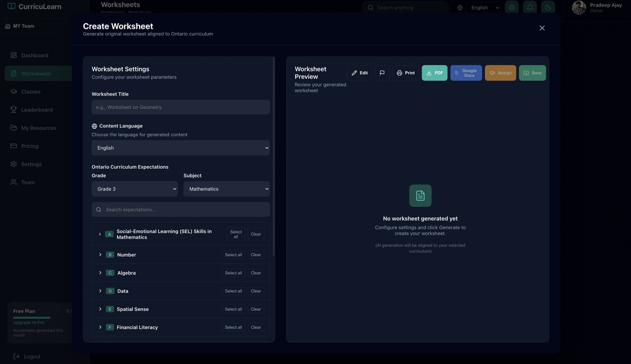Click Clear for the Algebra strand

pyautogui.click(x=256, y=273)
